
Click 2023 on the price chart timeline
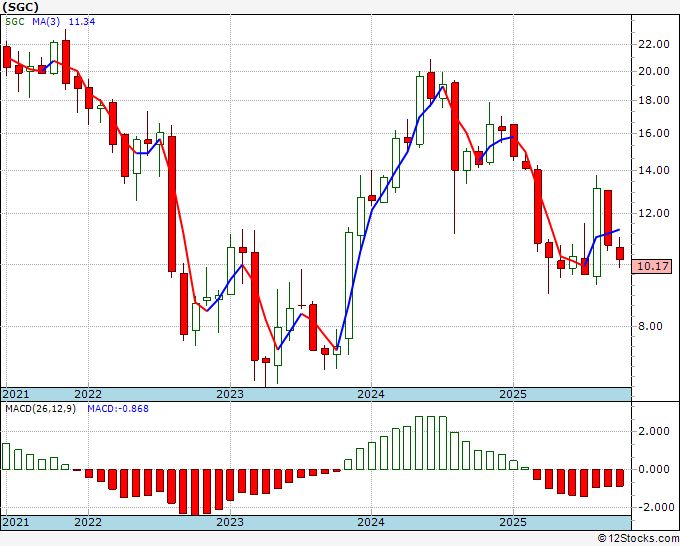click(230, 394)
